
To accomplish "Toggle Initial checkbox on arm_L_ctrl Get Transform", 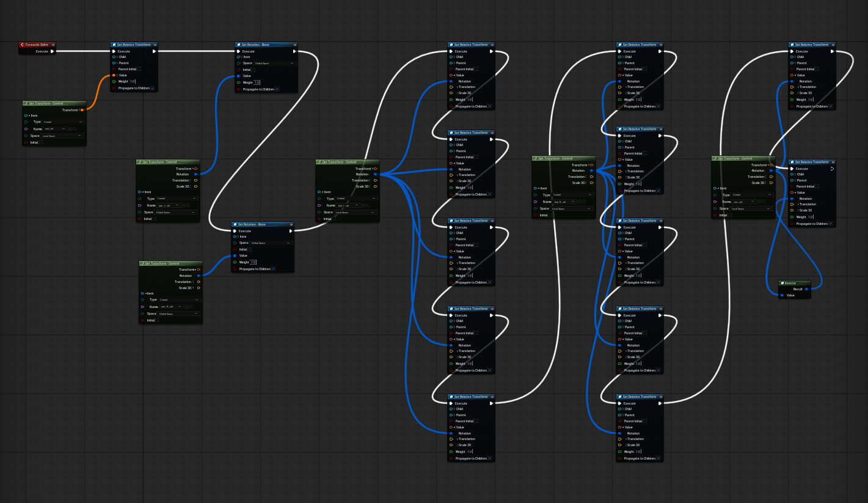I will coord(155,219).
